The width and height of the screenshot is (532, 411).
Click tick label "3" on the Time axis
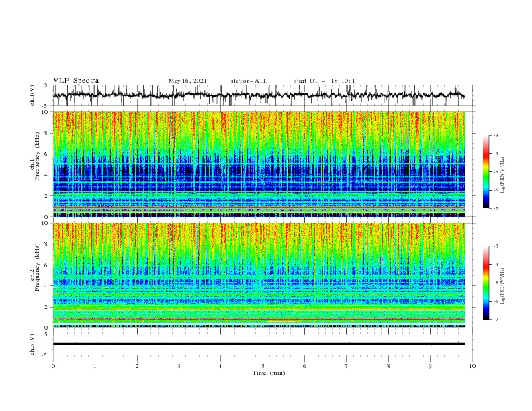(x=179, y=366)
